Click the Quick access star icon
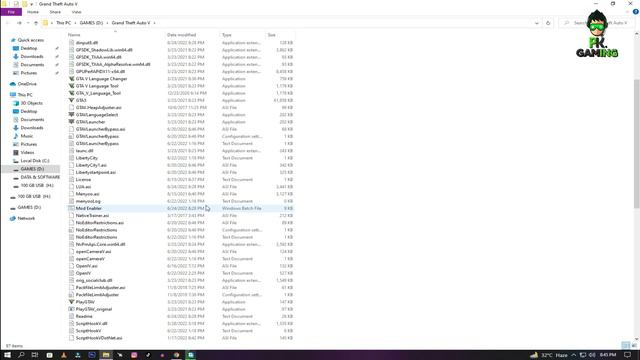640x360 pixels. click(13, 40)
